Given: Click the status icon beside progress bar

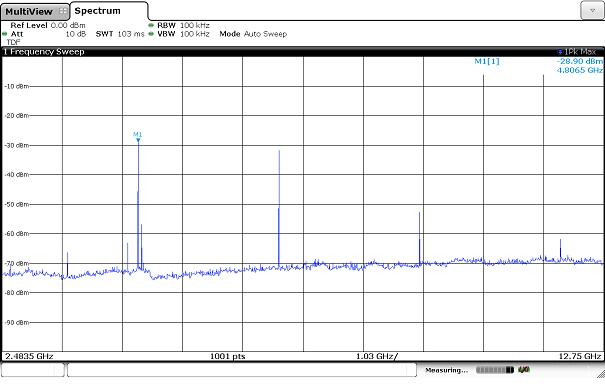Looking at the screenshot, I should 524,370.
